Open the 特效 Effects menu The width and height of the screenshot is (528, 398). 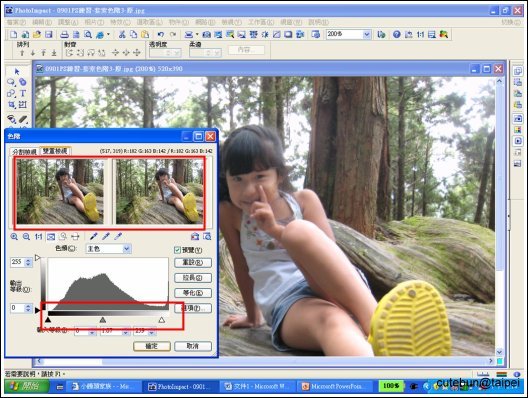(x=120, y=22)
